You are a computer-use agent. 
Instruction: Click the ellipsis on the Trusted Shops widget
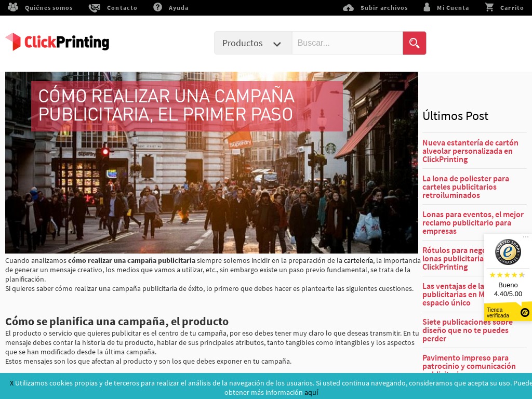click(x=526, y=236)
